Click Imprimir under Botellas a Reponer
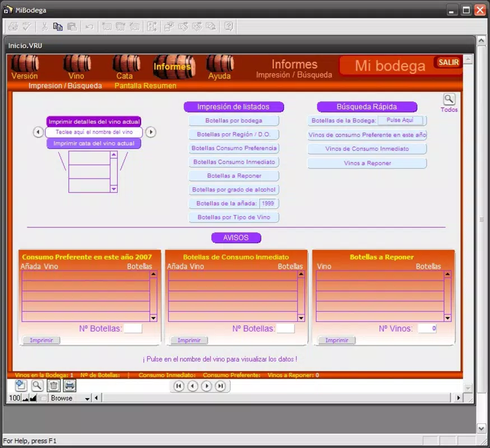Screen dimensions: 490x448 [x=337, y=340]
